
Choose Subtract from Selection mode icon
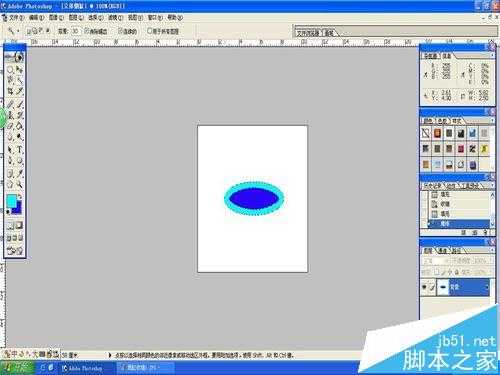[x=41, y=31]
